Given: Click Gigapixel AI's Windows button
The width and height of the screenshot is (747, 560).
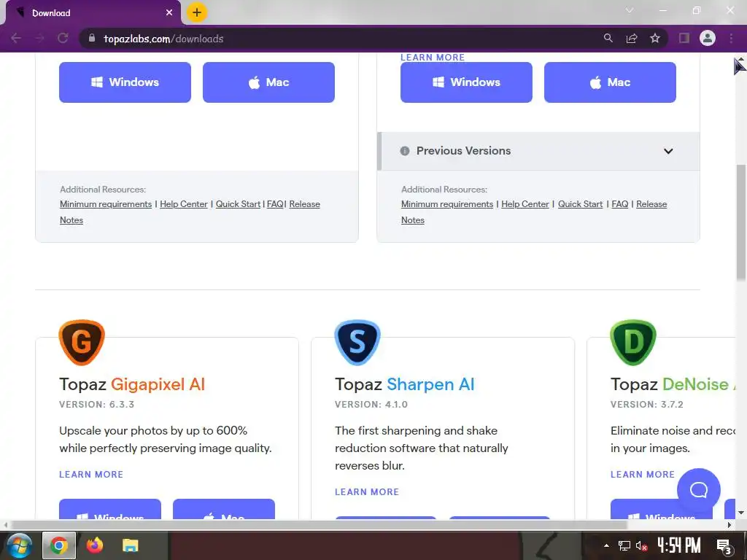Looking at the screenshot, I should (110, 509).
